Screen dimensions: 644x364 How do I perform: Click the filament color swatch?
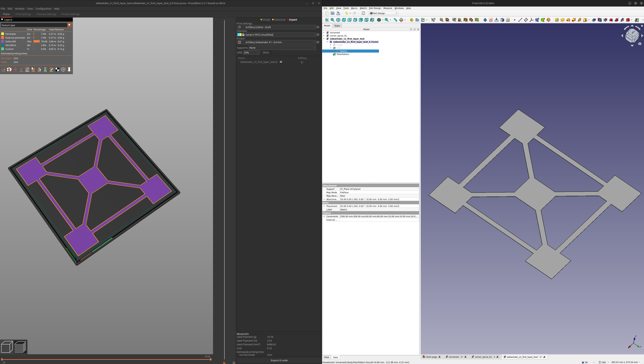click(239, 35)
